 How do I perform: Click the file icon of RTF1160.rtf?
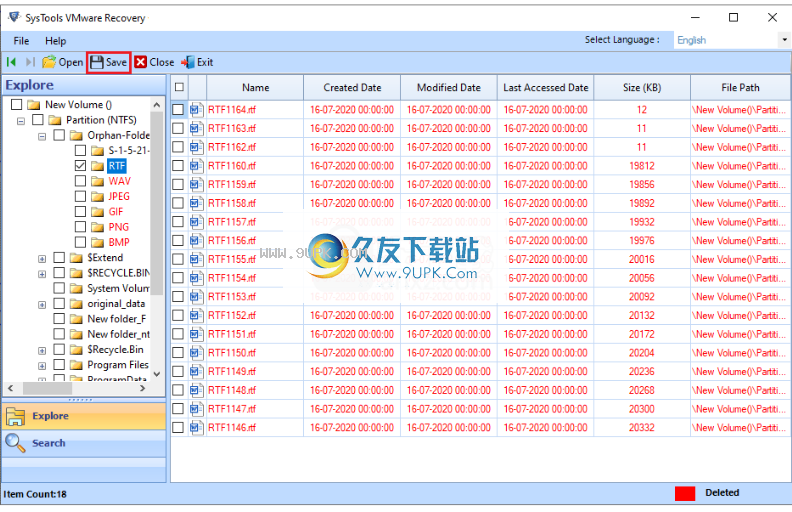tap(196, 166)
